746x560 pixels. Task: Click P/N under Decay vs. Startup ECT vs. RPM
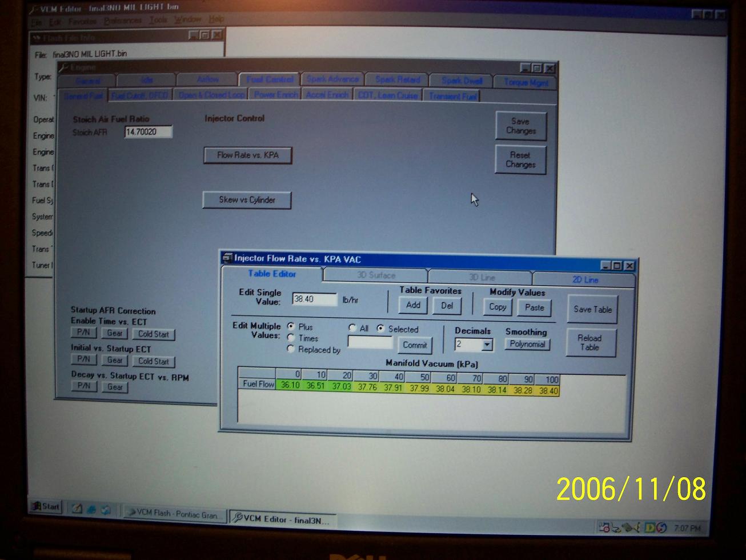pos(83,386)
